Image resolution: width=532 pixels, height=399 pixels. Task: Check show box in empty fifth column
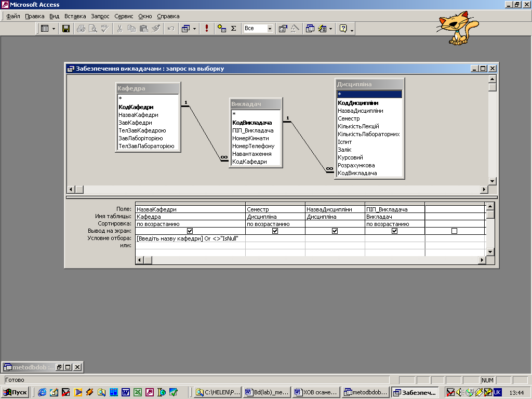(454, 231)
